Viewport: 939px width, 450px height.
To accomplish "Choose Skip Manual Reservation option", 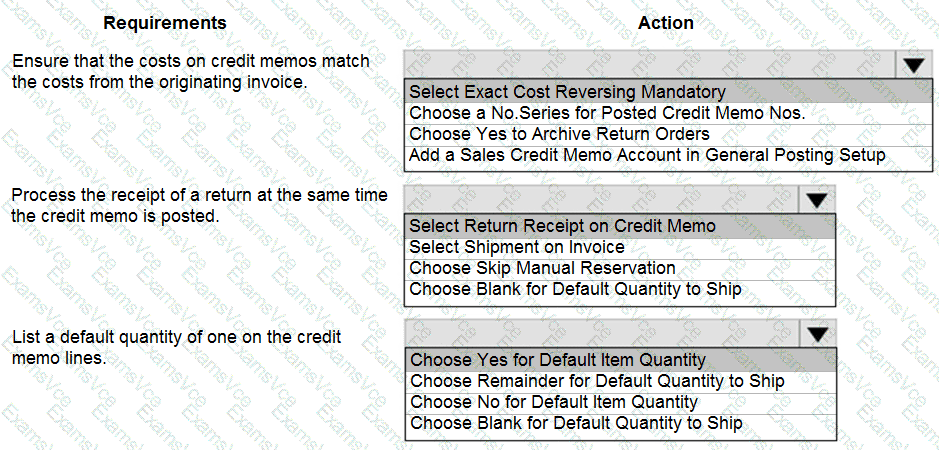I will click(x=542, y=268).
